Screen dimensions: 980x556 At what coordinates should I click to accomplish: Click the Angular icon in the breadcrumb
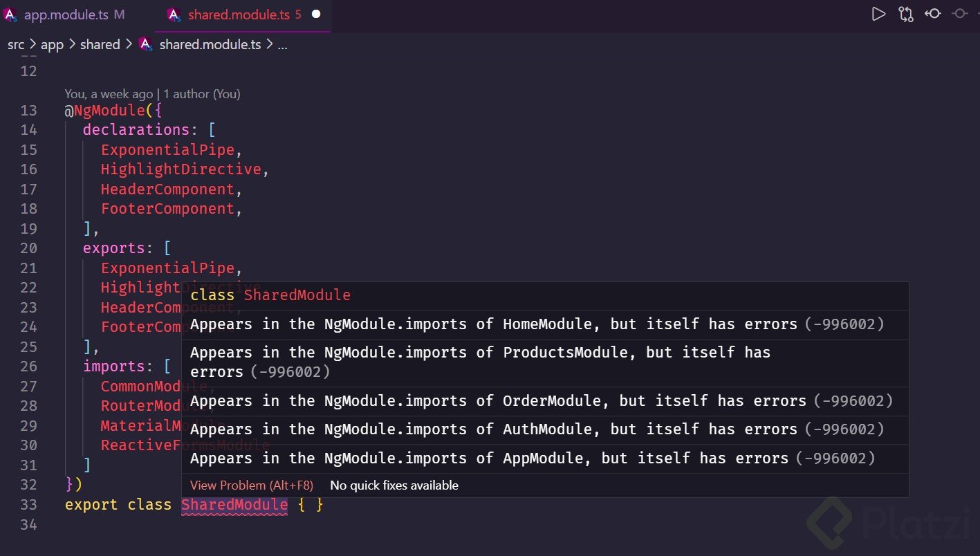[x=145, y=44]
